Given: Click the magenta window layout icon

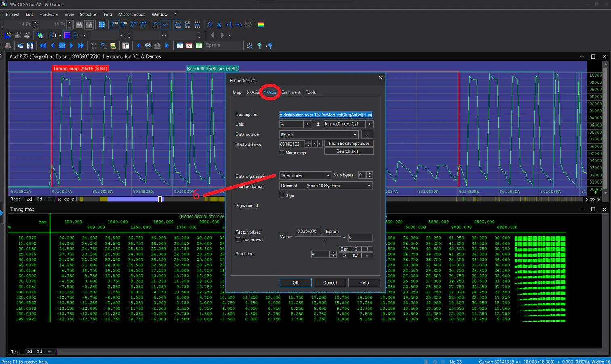Looking at the screenshot, I should click(67, 35).
